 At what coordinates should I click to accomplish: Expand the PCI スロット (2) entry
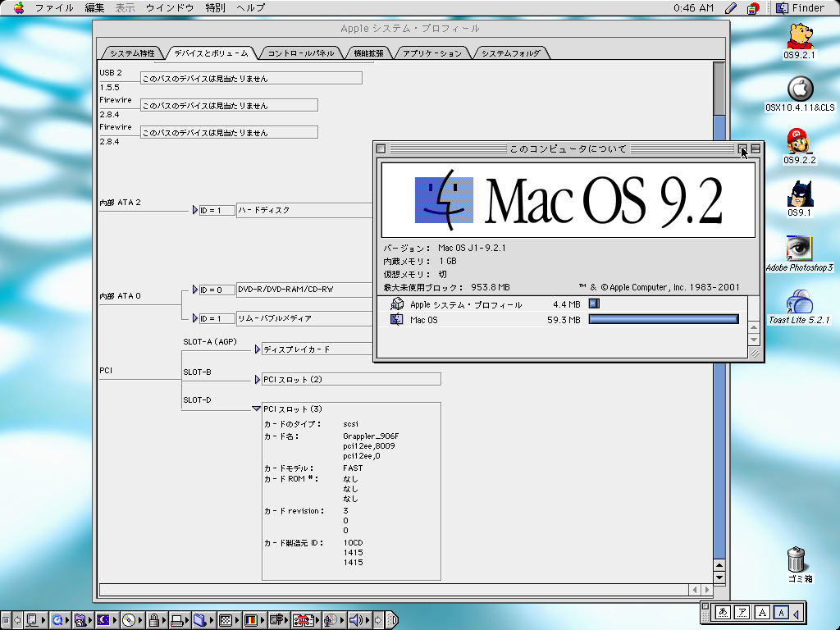[x=257, y=380]
